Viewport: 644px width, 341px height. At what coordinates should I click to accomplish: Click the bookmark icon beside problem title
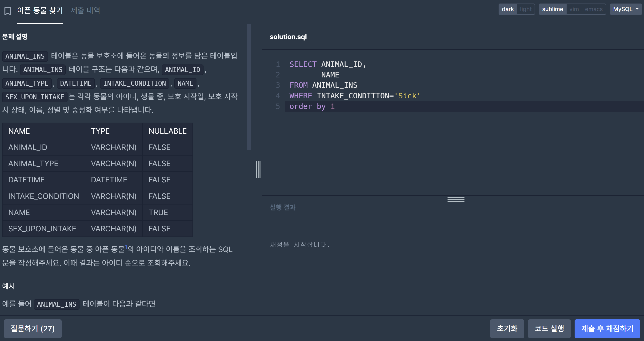[8, 11]
